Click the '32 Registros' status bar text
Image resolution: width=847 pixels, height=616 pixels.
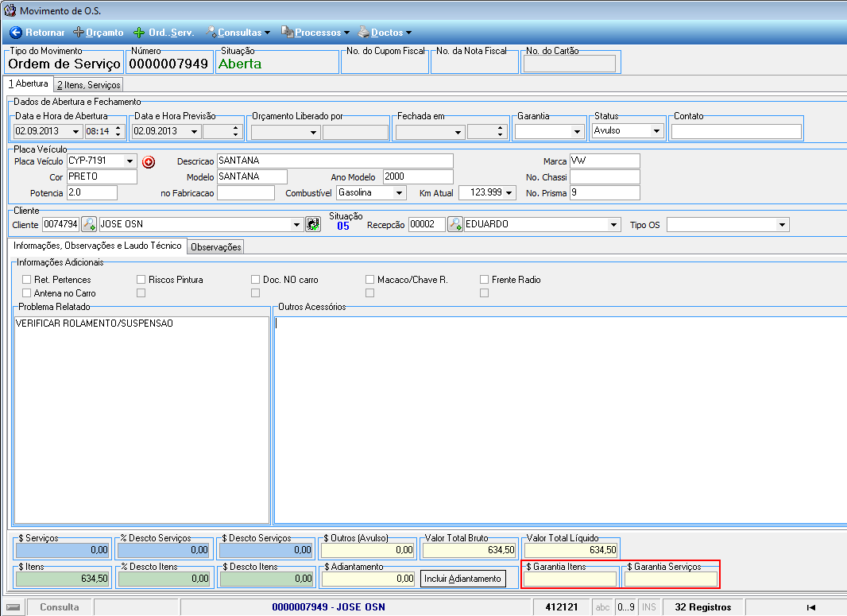click(702, 607)
